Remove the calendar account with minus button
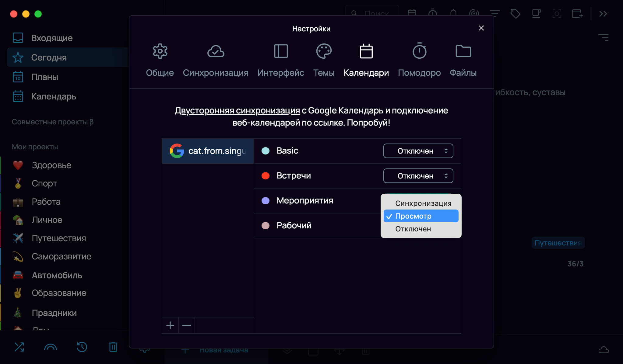Image resolution: width=623 pixels, height=364 pixels. coord(187,325)
